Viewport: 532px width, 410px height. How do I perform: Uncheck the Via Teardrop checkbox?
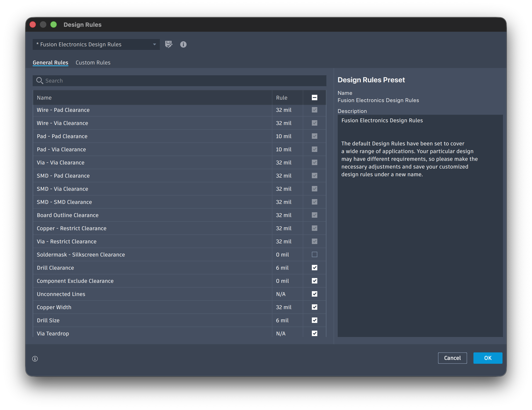coord(314,333)
